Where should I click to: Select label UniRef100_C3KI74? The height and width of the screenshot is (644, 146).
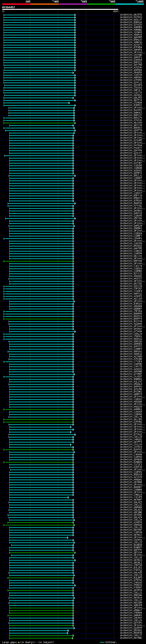131,266
